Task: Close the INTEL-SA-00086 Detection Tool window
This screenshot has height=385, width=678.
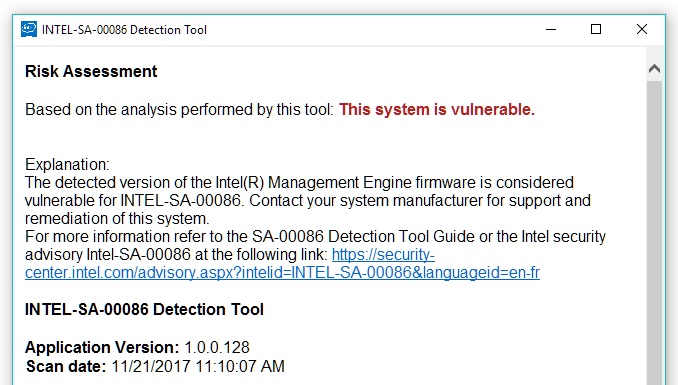Action: pyautogui.click(x=642, y=29)
